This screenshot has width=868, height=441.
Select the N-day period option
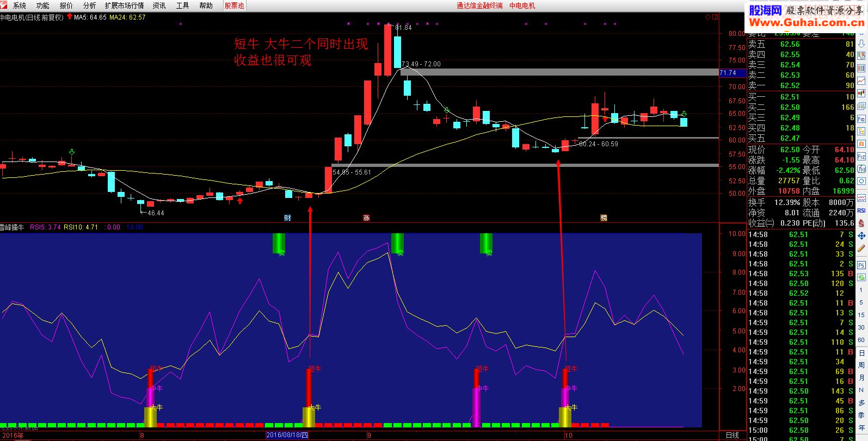click(x=861, y=390)
